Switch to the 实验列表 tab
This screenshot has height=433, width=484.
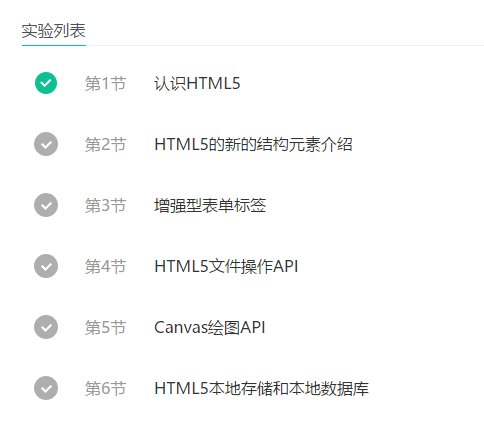[x=54, y=31]
